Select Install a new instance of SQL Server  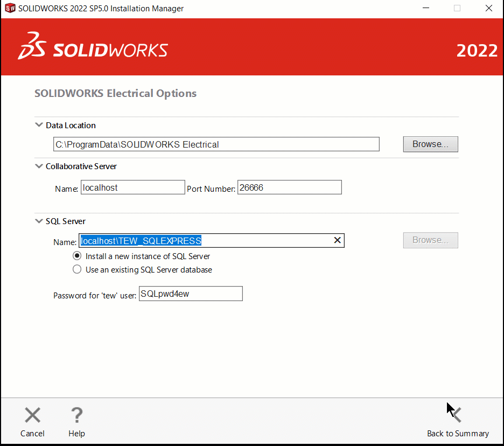click(77, 256)
